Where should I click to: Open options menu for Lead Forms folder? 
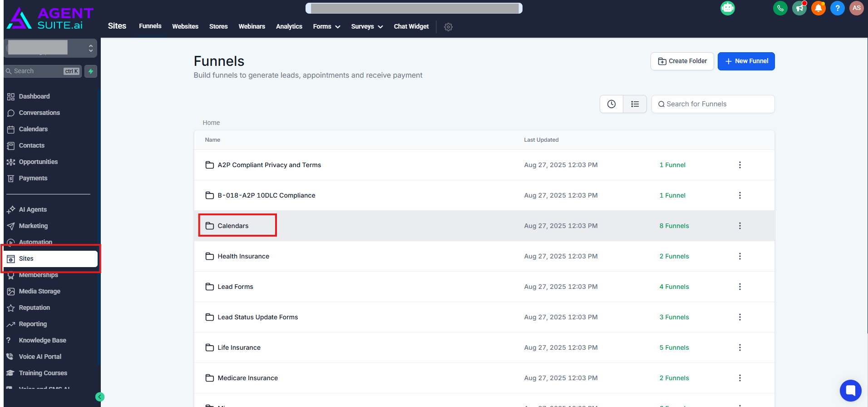740,287
